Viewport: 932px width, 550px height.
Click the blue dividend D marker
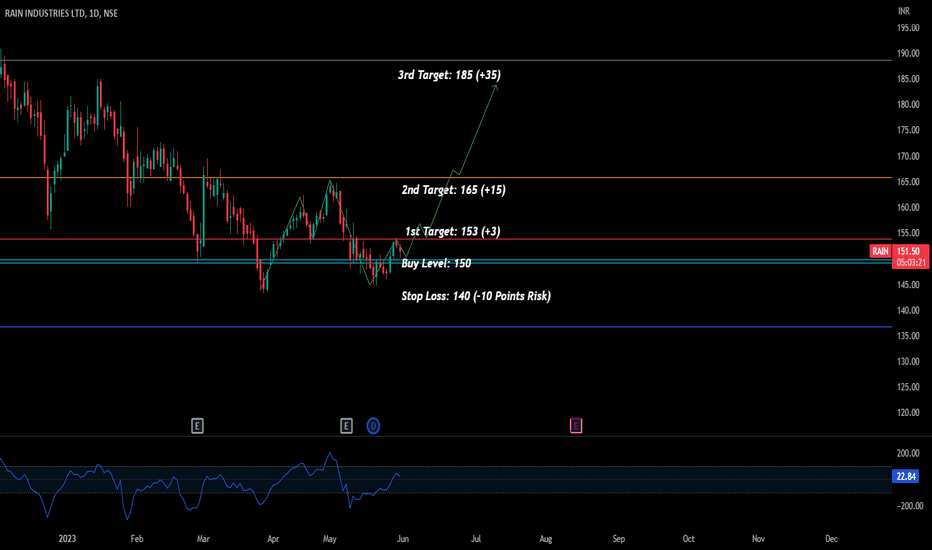373,426
